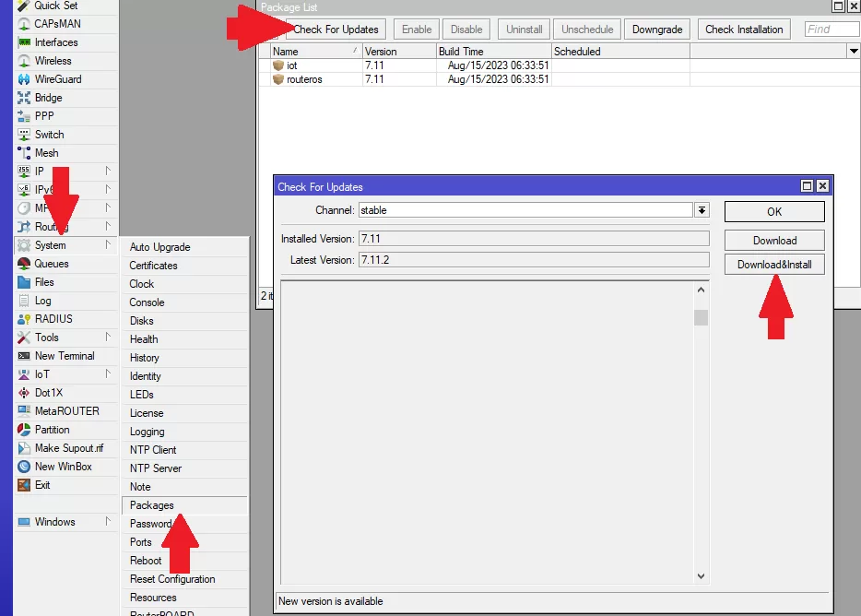
Task: Click the Mesh icon in the sidebar
Action: [24, 153]
